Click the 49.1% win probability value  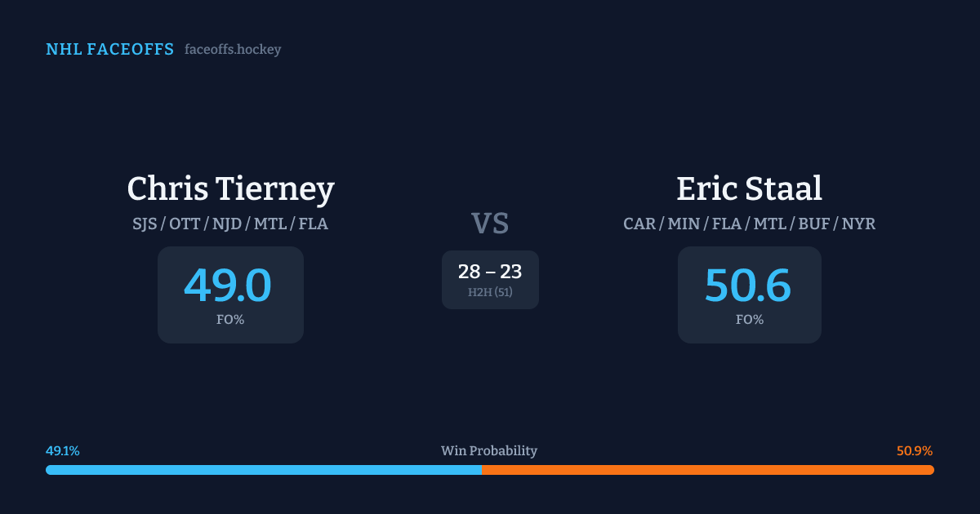(63, 451)
